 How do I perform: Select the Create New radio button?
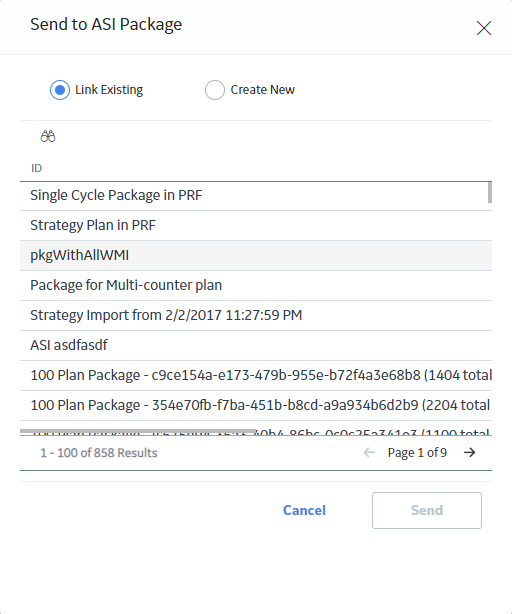pos(215,90)
